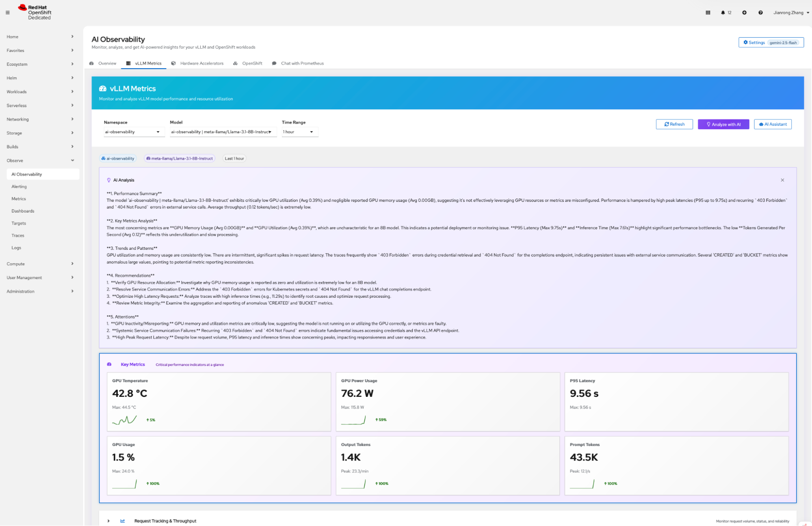Open the hamburger menu to collapse sidebar
The height and width of the screenshot is (526, 812).
point(7,12)
